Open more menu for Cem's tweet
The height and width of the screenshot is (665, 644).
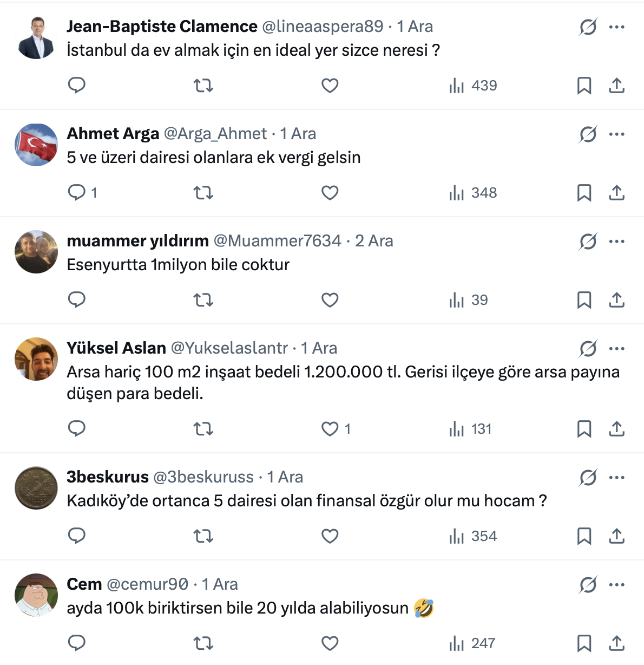(617, 585)
